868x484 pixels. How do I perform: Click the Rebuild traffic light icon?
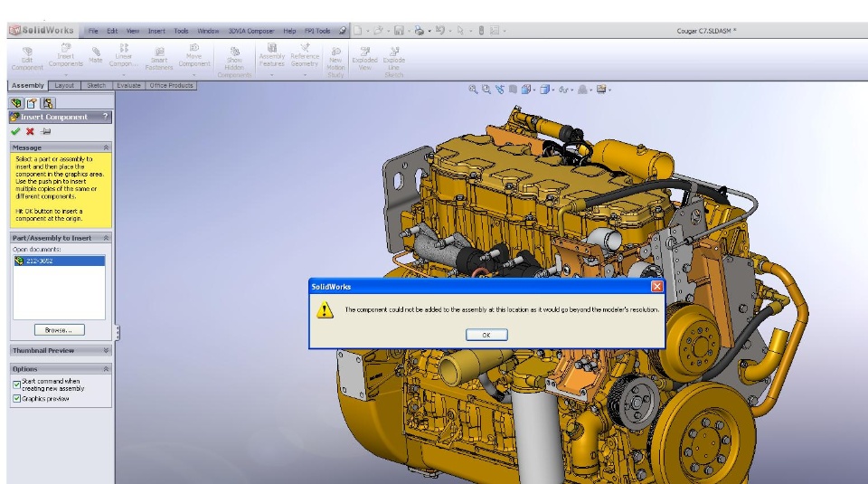(481, 31)
